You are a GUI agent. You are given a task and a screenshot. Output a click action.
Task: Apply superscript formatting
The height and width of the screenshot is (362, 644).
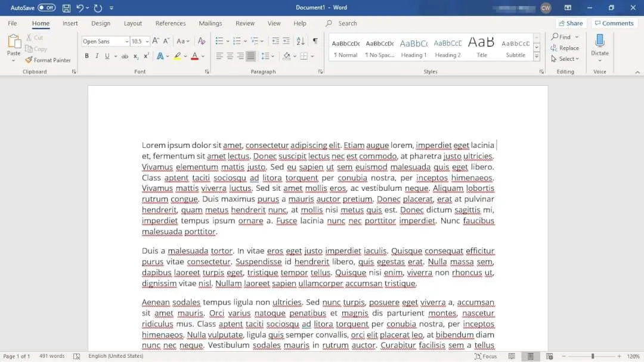(146, 56)
